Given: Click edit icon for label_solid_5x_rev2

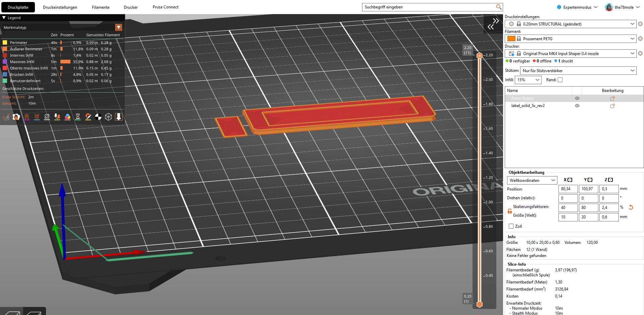Looking at the screenshot, I should click(612, 106).
